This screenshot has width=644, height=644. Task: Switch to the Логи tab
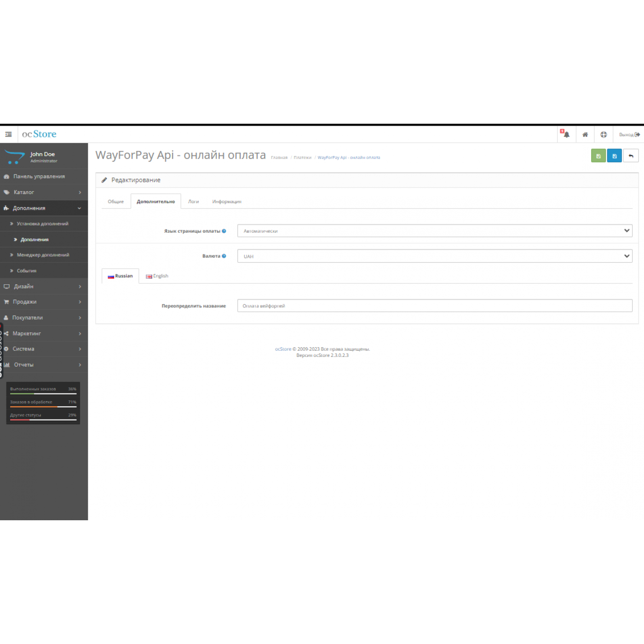(193, 201)
